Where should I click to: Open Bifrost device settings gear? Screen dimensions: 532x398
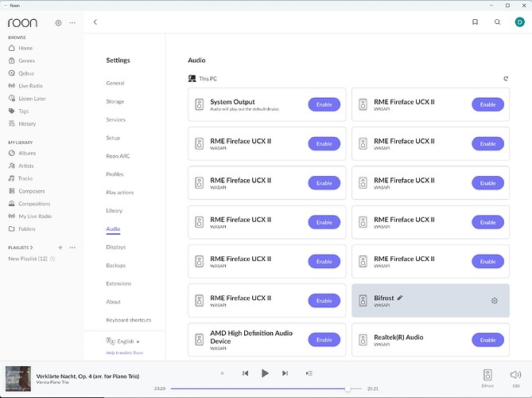pos(495,301)
